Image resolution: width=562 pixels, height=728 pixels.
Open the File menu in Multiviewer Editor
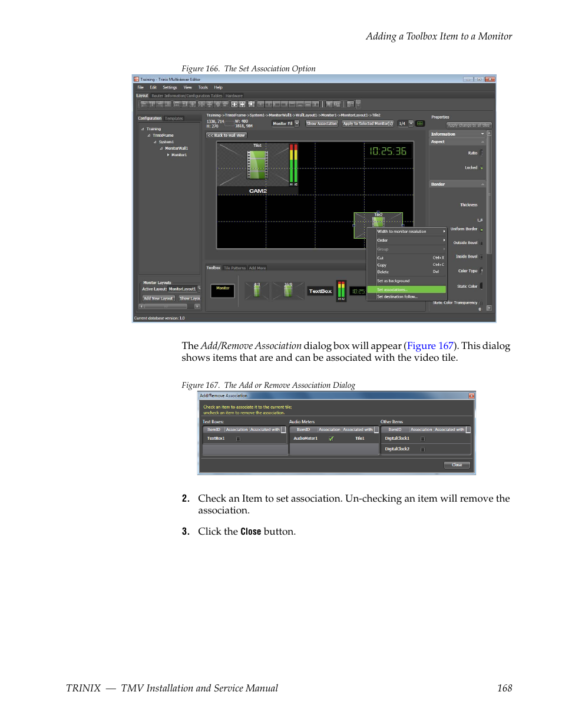[141, 87]
